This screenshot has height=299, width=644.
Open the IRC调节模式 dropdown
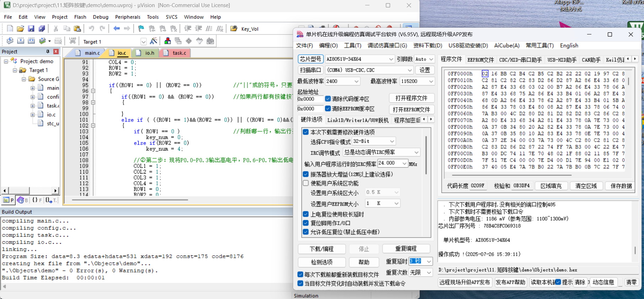(x=382, y=152)
